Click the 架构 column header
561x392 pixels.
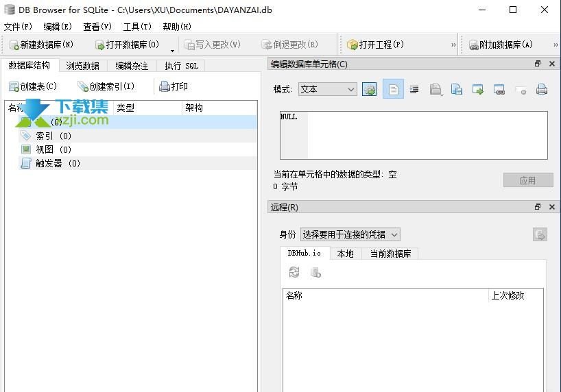pyautogui.click(x=219, y=108)
